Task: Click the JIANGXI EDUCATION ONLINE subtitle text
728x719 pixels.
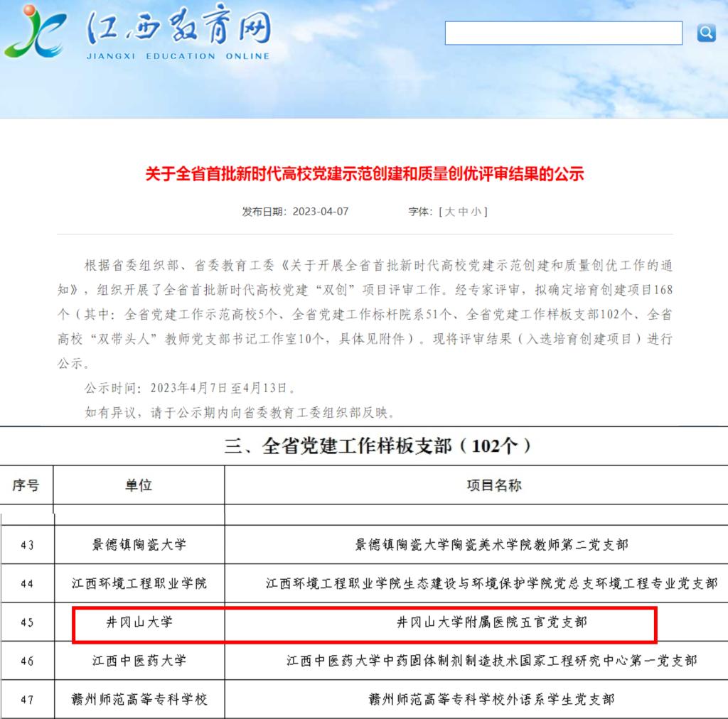Action: pos(178,56)
